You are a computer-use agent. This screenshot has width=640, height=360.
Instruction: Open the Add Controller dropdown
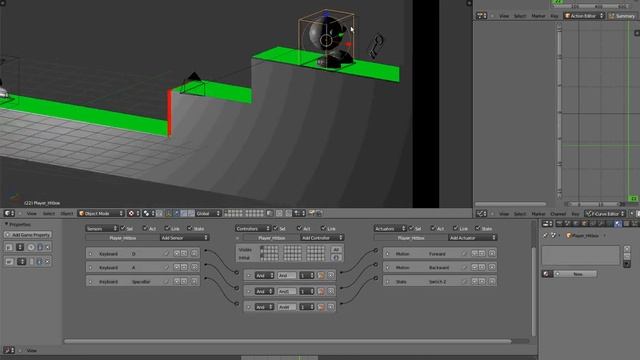[322, 238]
